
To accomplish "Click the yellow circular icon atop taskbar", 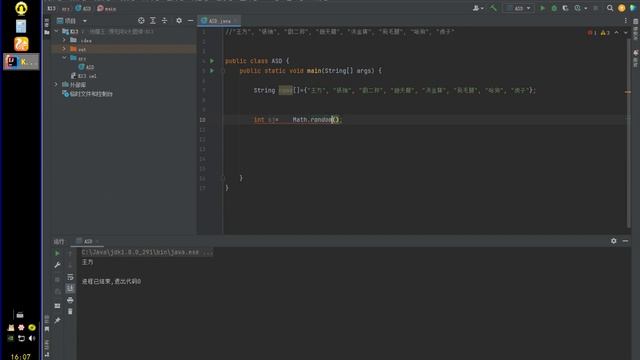I will point(21,8).
